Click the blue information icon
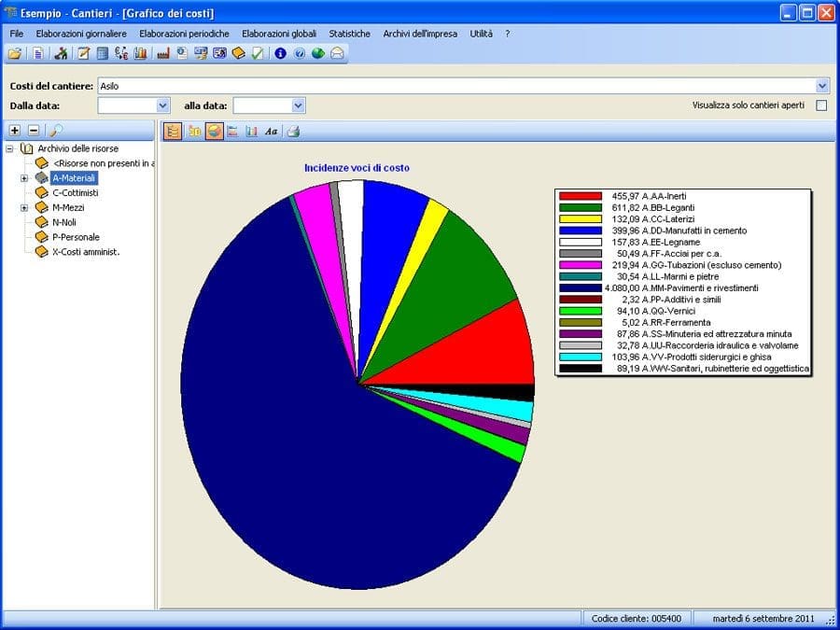Screen dimensions: 840x630 (280, 53)
